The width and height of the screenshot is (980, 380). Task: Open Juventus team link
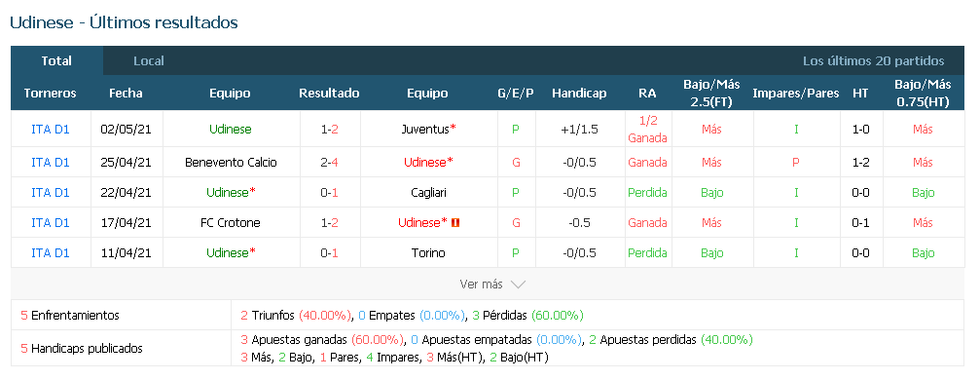pyautogui.click(x=425, y=130)
